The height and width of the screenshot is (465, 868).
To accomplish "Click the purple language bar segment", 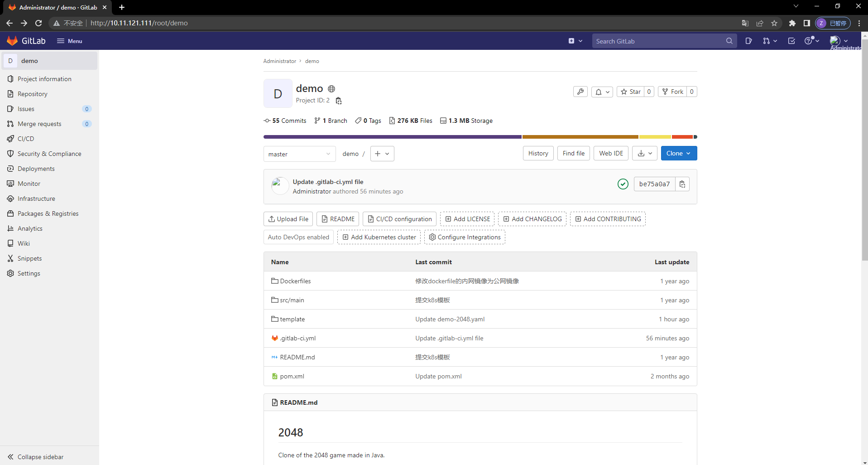I will [x=392, y=137].
